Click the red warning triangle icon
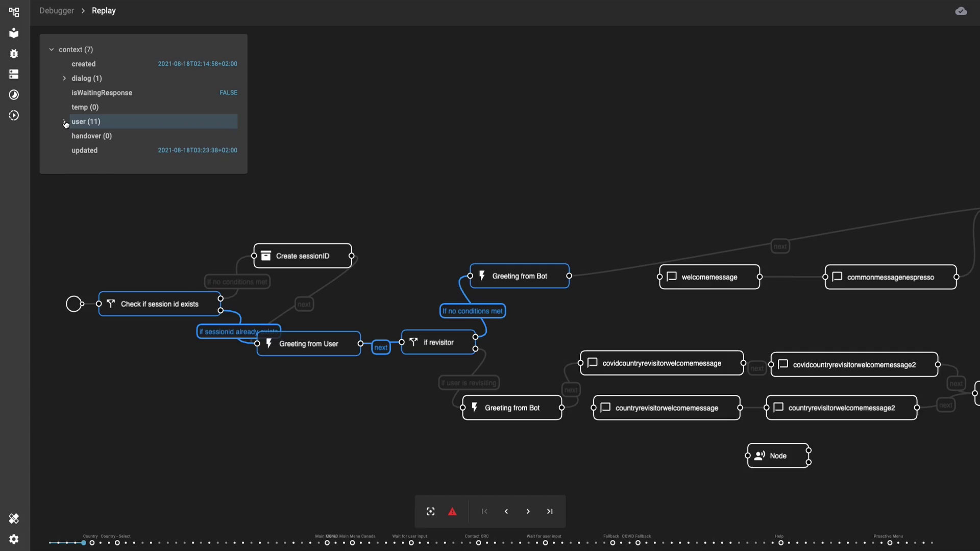This screenshot has height=551, width=980. (452, 511)
